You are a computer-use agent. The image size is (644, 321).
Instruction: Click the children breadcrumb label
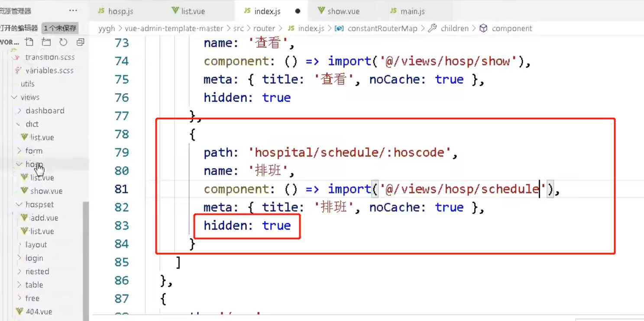pos(455,29)
